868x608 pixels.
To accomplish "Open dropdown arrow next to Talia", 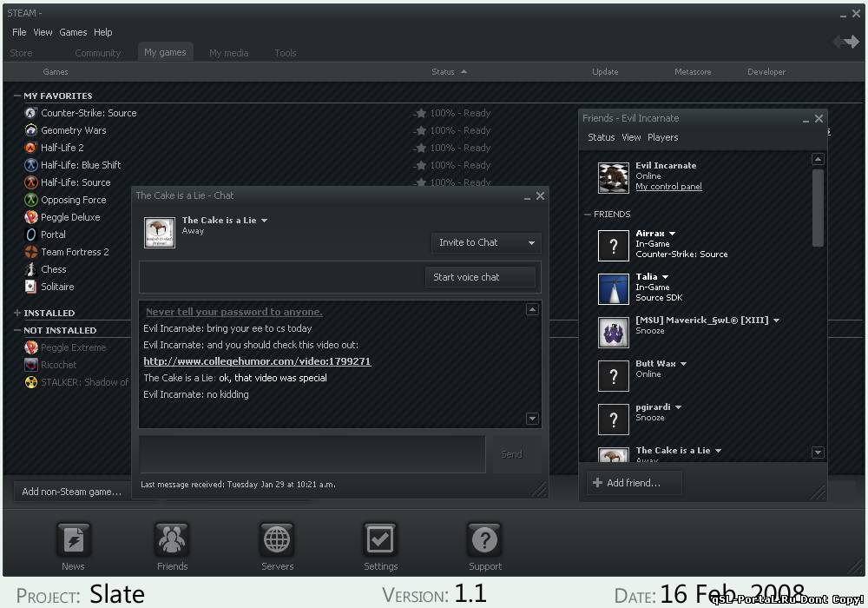I will pyautogui.click(x=665, y=277).
